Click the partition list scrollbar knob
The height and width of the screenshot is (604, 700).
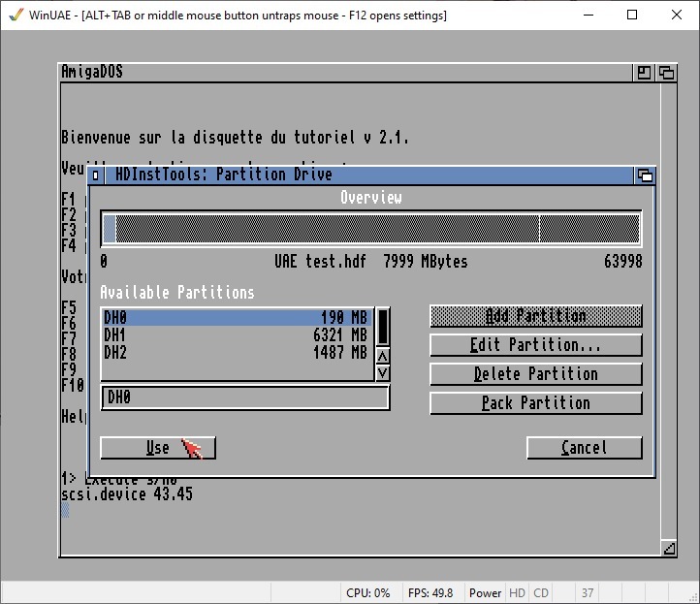[x=383, y=327]
